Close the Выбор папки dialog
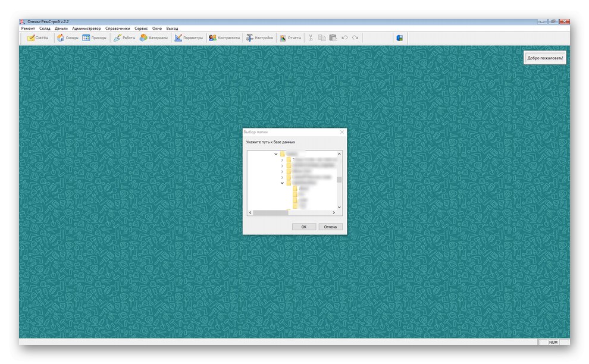This screenshot has width=589, height=364. tap(342, 132)
